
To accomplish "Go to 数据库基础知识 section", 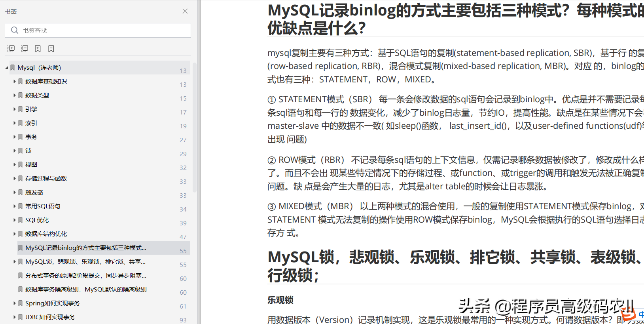I will [46, 81].
